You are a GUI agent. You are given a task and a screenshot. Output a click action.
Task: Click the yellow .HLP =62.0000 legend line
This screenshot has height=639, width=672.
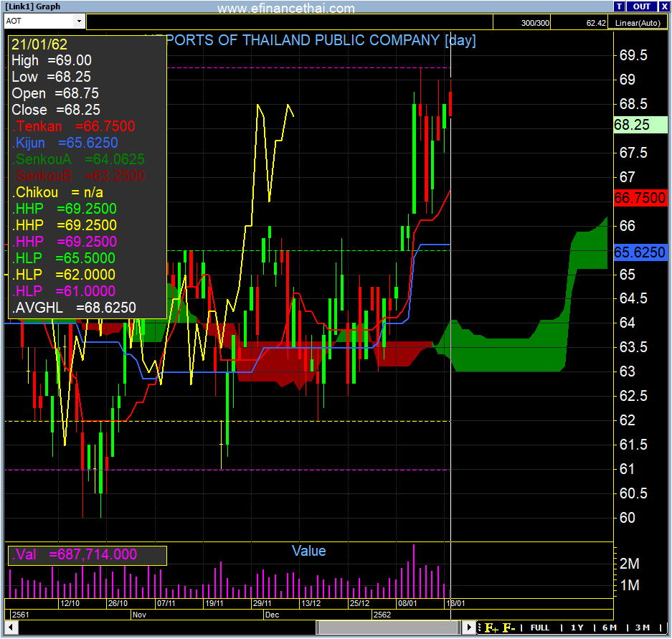click(63, 275)
